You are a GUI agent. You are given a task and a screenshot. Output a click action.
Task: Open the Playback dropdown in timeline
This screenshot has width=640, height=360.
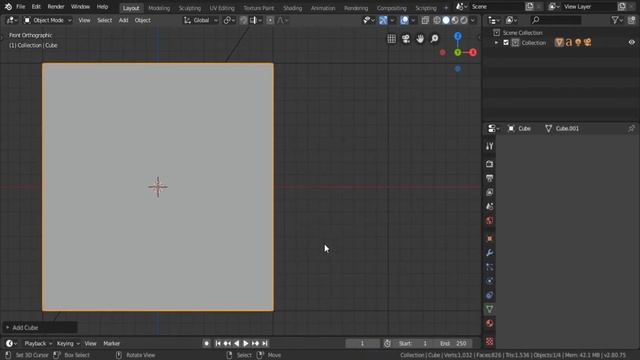38,344
